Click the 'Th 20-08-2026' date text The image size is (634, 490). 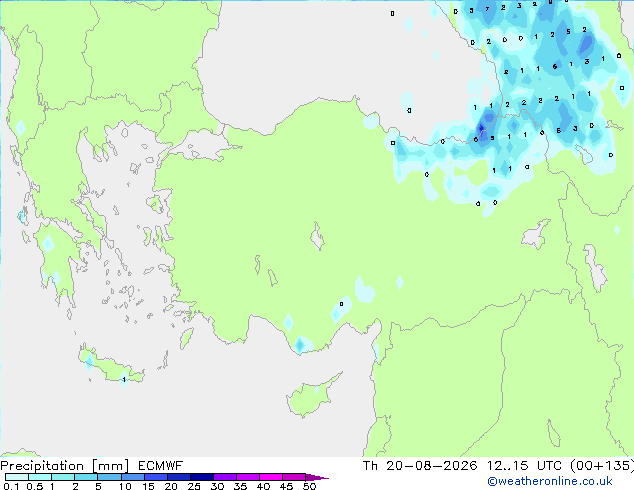coord(420,466)
